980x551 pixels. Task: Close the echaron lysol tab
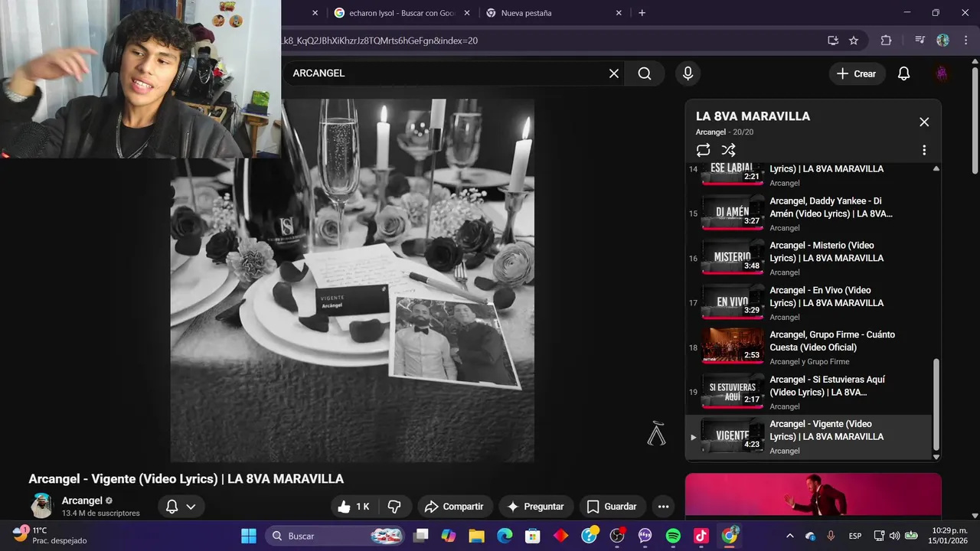(467, 13)
